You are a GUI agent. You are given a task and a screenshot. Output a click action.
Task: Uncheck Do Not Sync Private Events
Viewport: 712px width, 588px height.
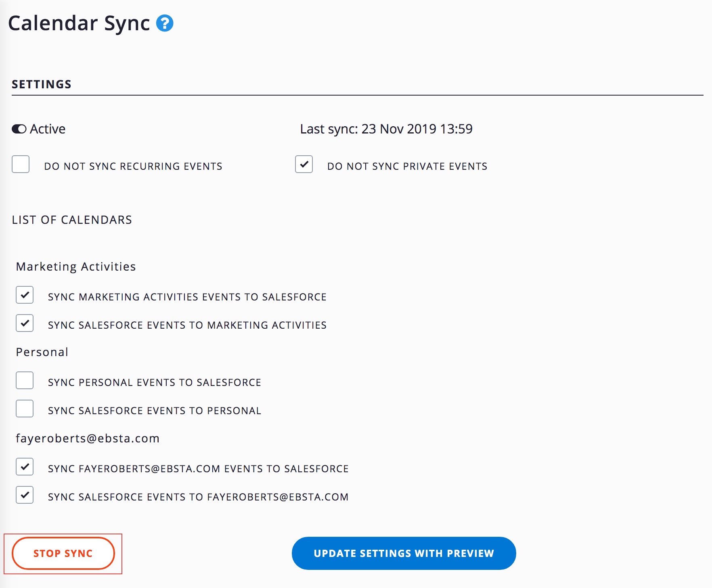[x=304, y=164]
